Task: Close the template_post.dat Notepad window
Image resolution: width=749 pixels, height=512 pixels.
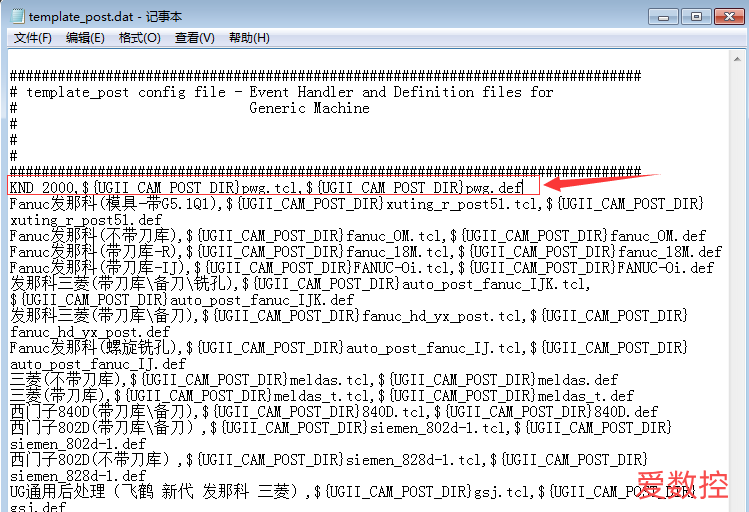Action: click(729, 17)
